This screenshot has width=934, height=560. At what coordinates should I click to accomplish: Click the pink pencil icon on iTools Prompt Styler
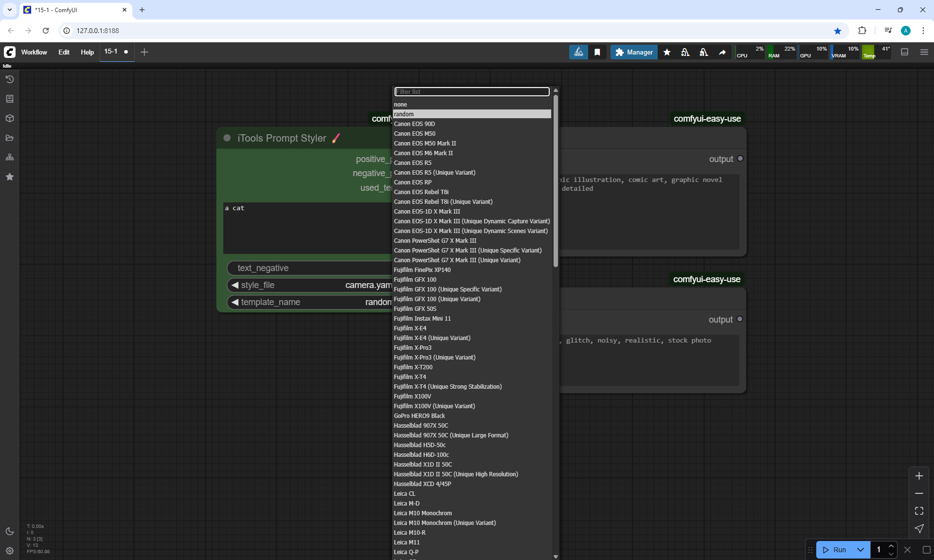pos(336,138)
